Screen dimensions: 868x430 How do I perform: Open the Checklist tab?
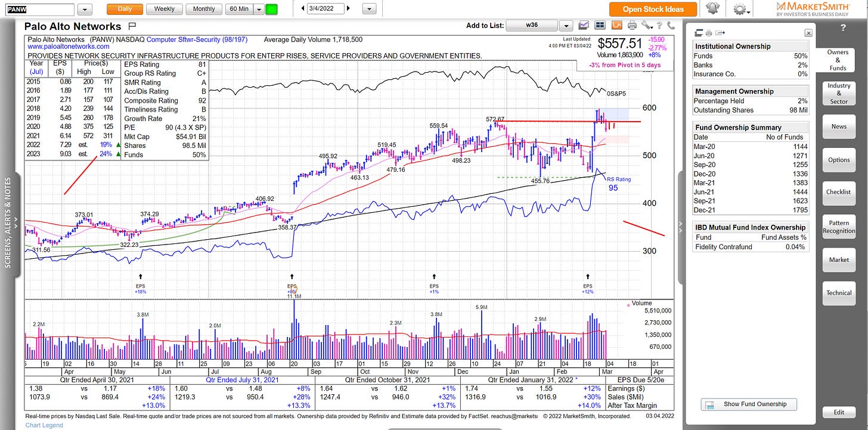(x=839, y=192)
